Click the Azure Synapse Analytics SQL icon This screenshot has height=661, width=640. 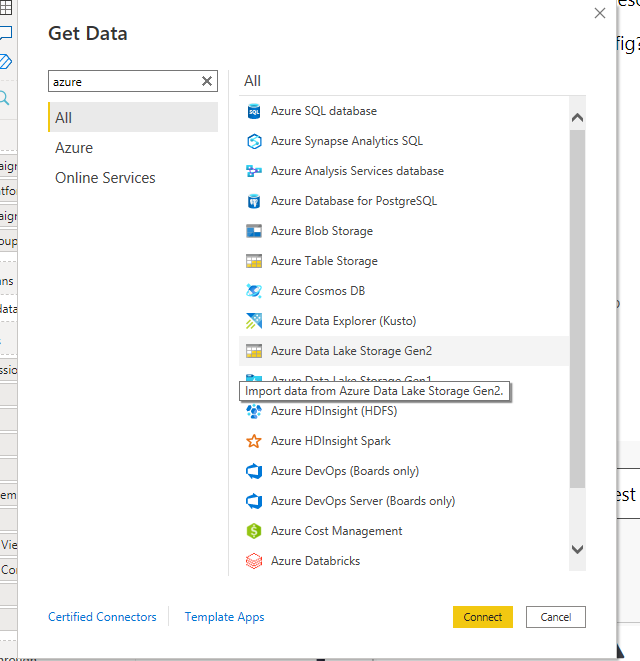coord(254,141)
